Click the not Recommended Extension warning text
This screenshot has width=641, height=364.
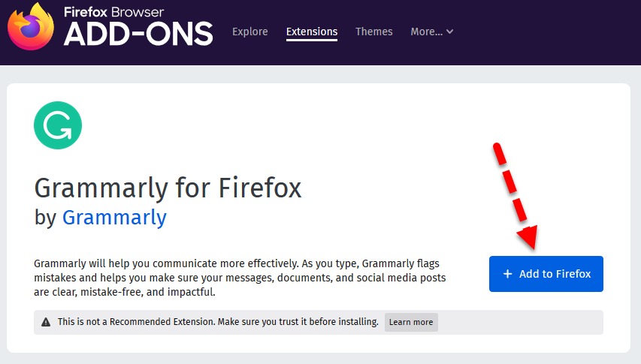[x=218, y=322]
